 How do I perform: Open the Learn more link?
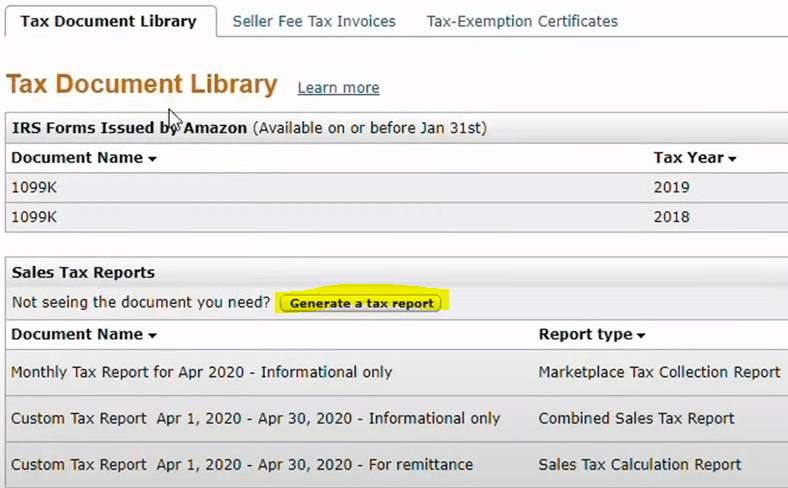pyautogui.click(x=338, y=87)
